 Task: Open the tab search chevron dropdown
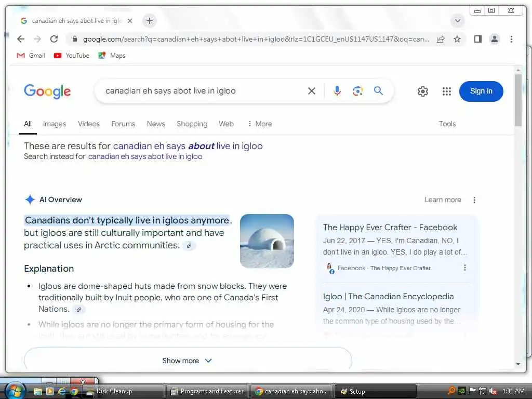click(457, 21)
